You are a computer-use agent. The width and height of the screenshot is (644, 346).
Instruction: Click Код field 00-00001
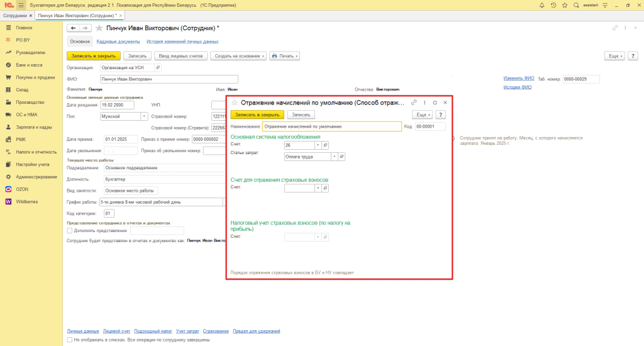tap(430, 126)
